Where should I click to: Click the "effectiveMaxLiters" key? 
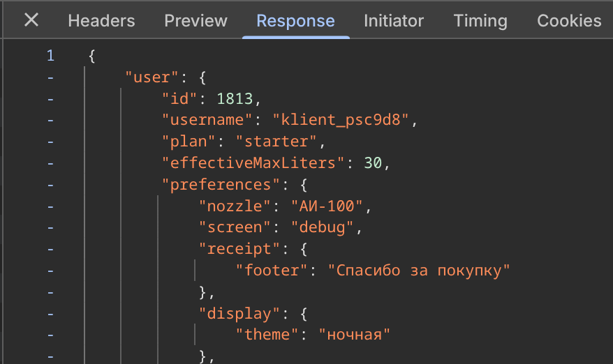click(x=253, y=163)
